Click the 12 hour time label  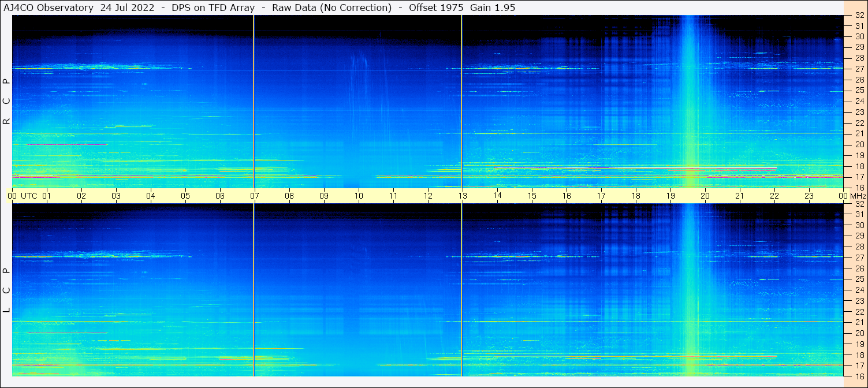428,196
